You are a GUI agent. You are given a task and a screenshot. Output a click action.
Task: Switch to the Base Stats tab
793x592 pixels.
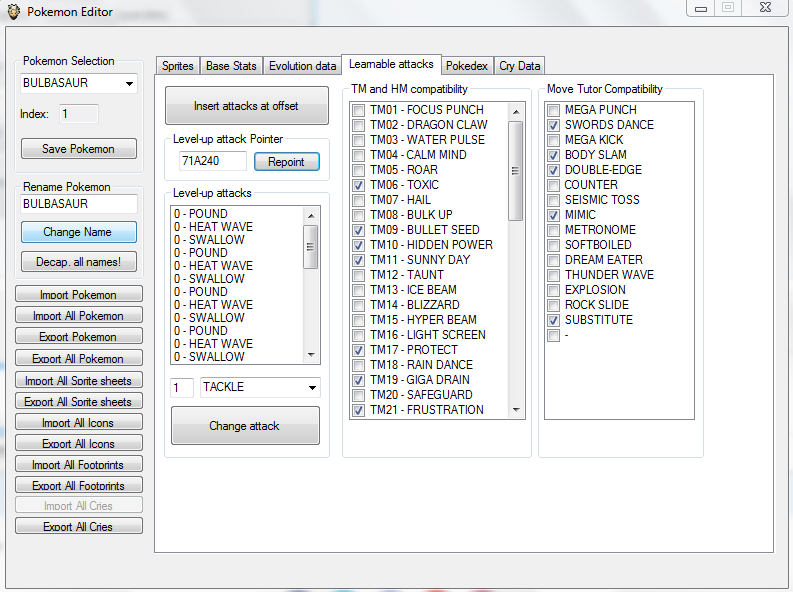click(231, 66)
